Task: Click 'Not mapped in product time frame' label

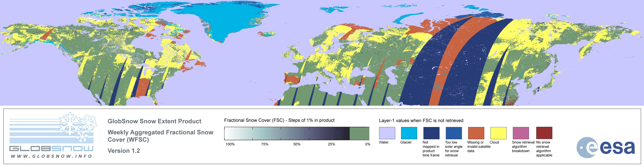Action: pos(431,149)
